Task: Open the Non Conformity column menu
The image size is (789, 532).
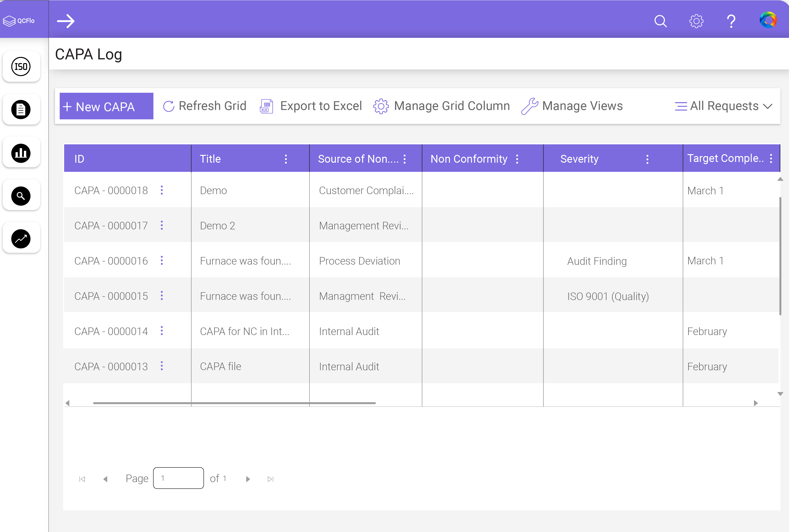Action: (x=517, y=159)
